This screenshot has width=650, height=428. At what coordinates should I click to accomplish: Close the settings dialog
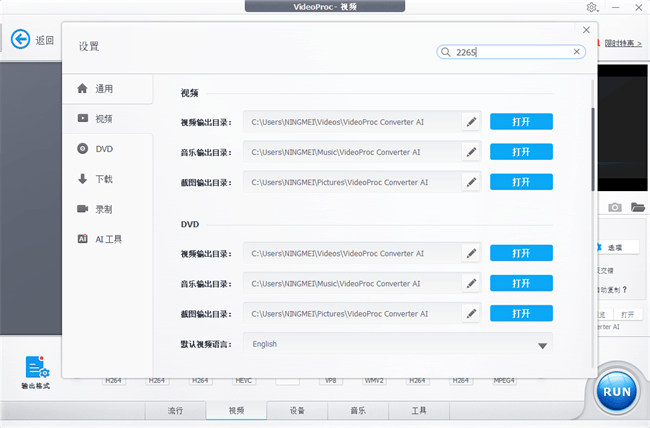pyautogui.click(x=586, y=29)
